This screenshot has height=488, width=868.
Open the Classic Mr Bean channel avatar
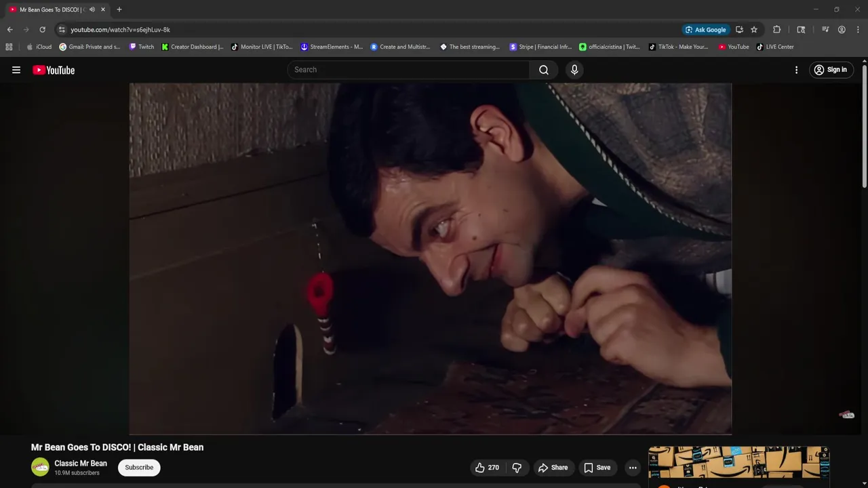[x=40, y=467]
